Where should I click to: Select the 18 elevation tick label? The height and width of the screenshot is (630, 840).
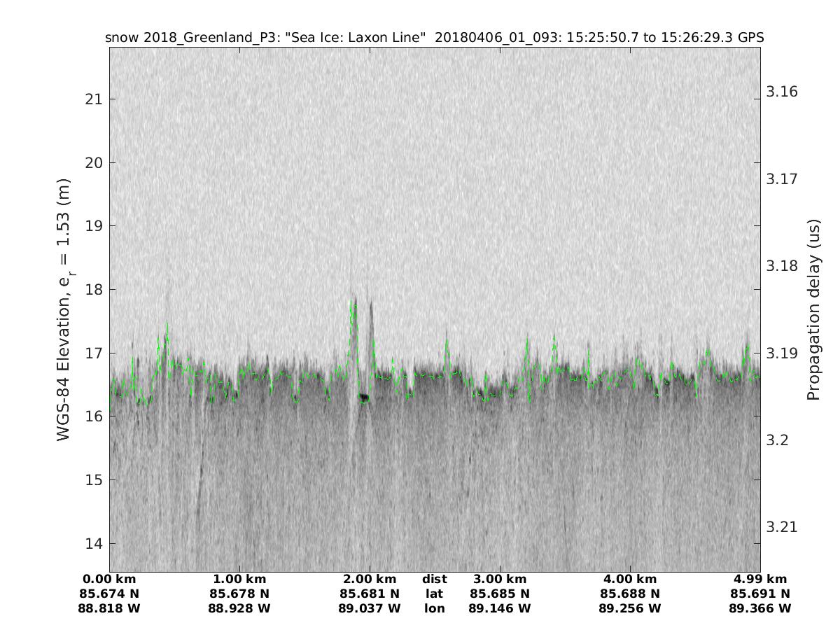(92, 290)
